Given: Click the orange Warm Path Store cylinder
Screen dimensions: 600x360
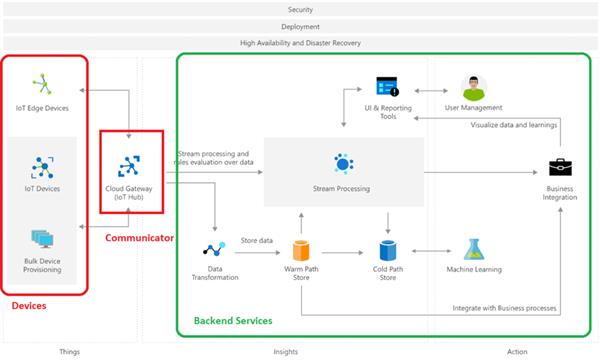Looking at the screenshot, I should point(301,251).
